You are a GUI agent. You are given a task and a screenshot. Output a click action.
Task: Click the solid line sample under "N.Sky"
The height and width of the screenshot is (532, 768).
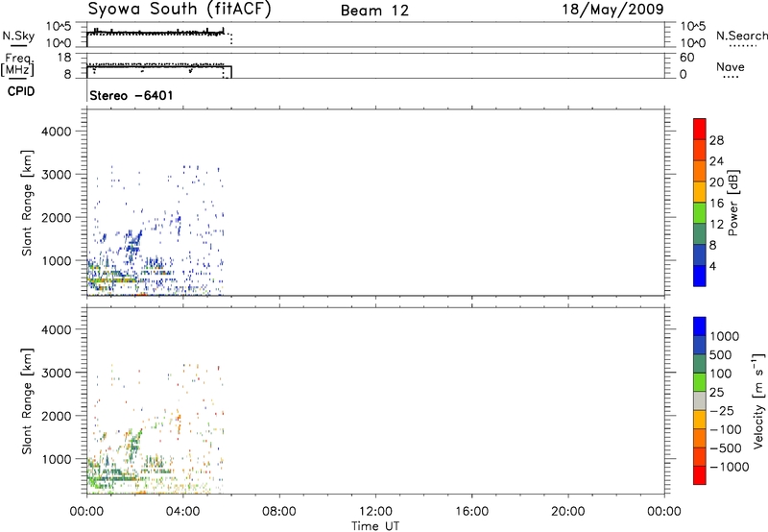click(x=18, y=46)
